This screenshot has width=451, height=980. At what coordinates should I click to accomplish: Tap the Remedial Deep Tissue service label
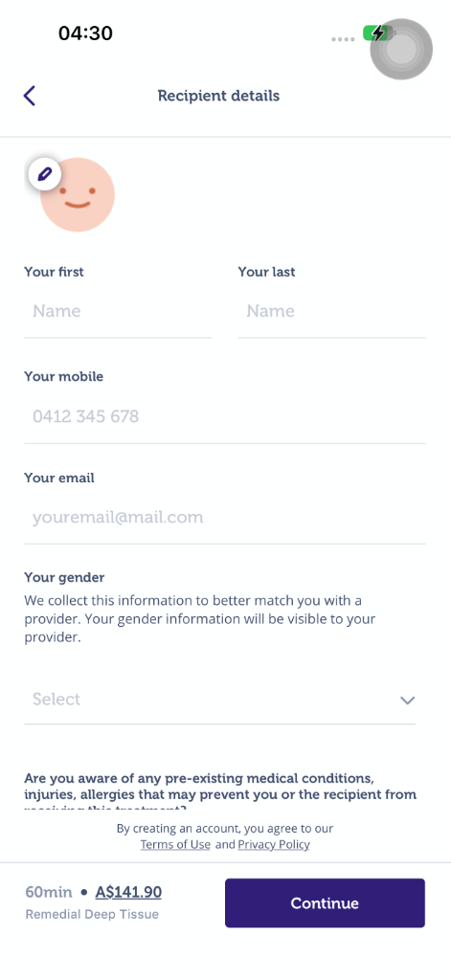coord(92,914)
